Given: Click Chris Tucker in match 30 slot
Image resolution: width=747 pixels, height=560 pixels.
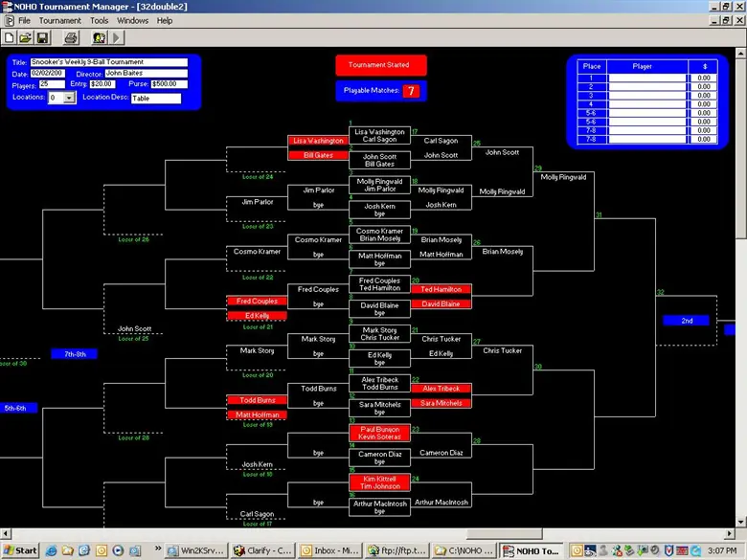Looking at the screenshot, I should pos(502,350).
